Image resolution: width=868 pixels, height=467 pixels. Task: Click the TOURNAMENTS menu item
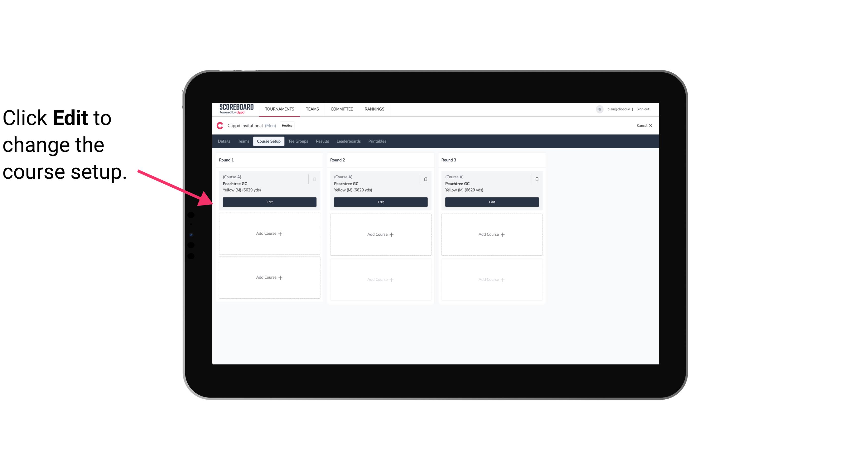click(x=279, y=109)
